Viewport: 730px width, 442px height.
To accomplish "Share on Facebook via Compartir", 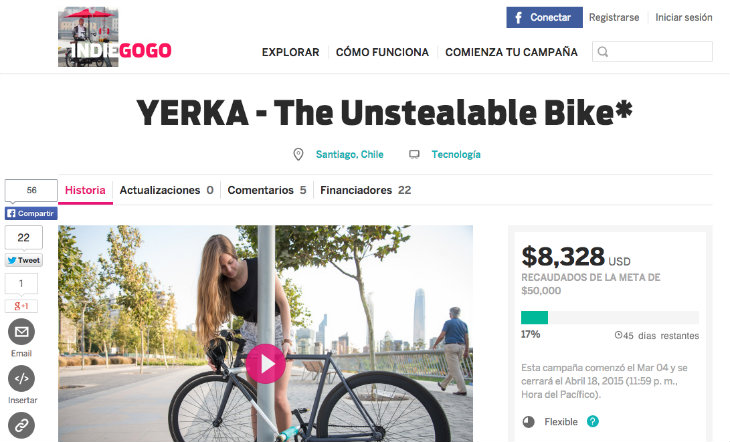I will 31,213.
